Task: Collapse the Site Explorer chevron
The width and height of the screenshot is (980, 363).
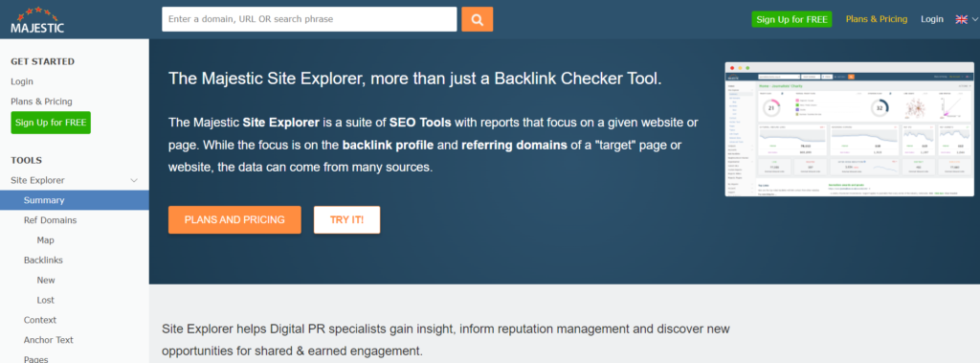Action: coord(134,180)
